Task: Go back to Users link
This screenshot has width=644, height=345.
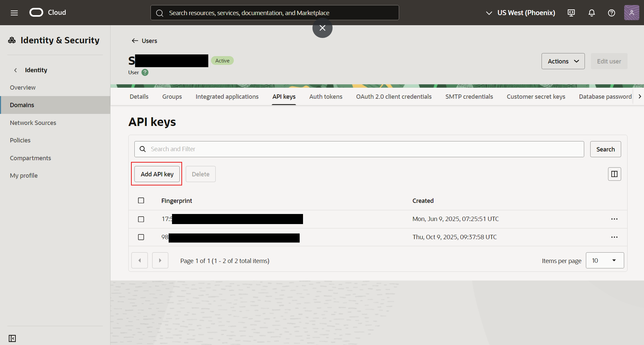Action: coord(144,41)
